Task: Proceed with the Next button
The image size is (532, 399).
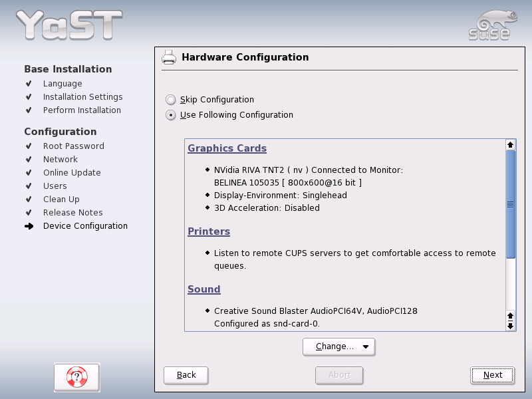Action: click(492, 375)
